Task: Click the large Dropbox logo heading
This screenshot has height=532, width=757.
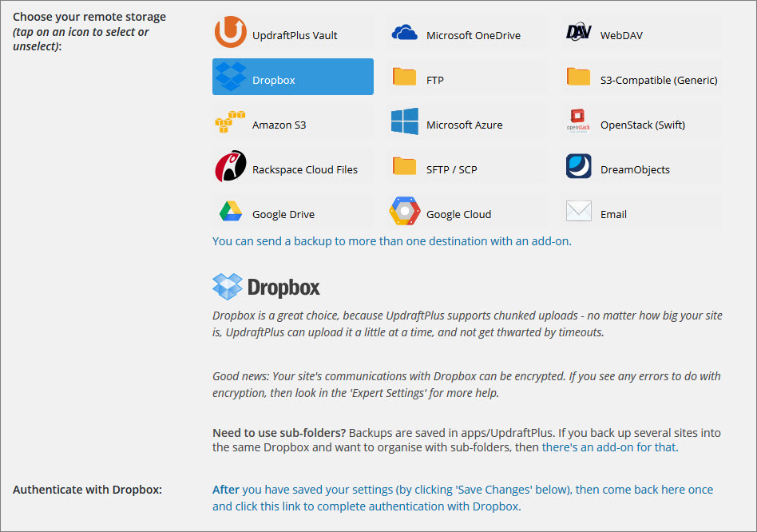Action: (267, 287)
